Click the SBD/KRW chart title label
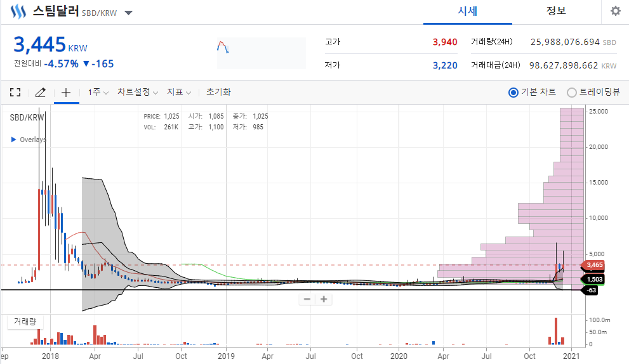The image size is (629, 364). pyautogui.click(x=27, y=118)
